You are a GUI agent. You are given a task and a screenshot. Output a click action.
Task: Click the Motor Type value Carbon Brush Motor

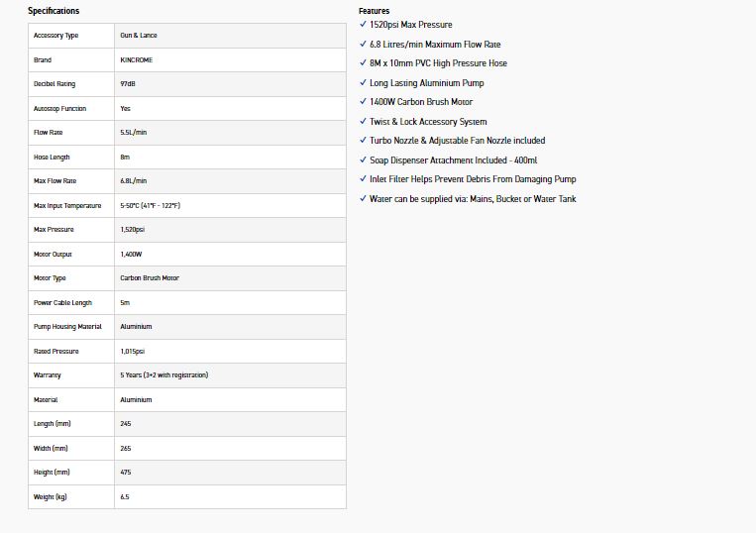click(150, 278)
